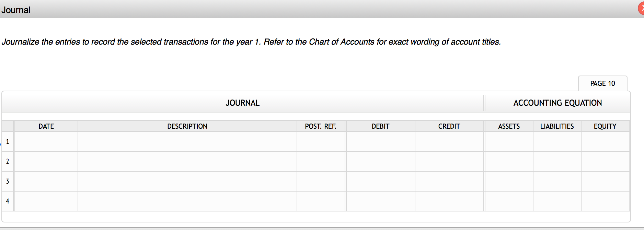
Task: Click the Debit field on row 3
Action: coord(380,181)
